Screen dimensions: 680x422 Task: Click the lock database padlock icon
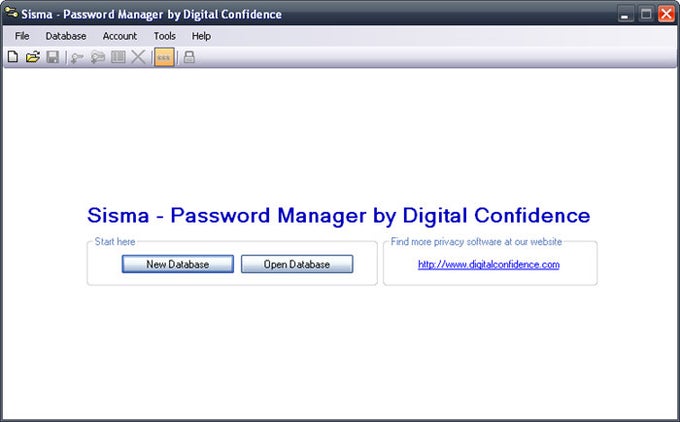[189, 57]
